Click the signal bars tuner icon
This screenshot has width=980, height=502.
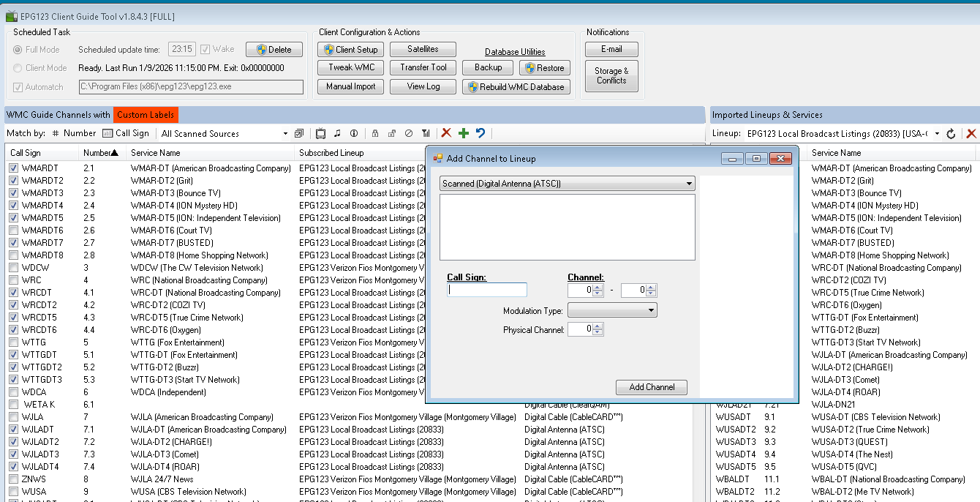(426, 133)
